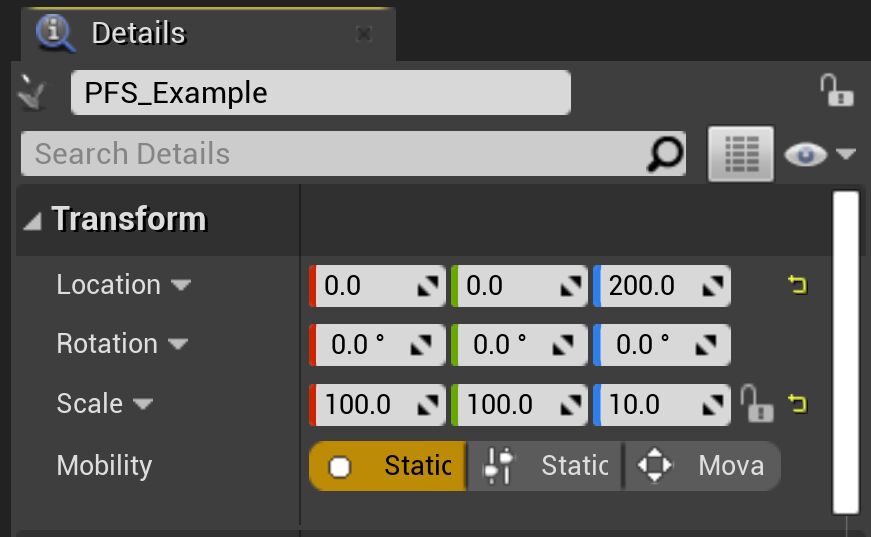Select the first Static mobility option

coord(388,466)
